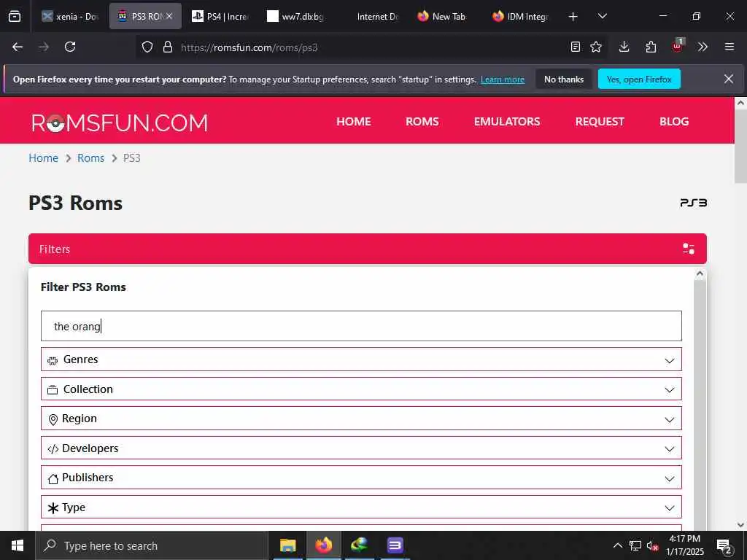
Task: Open Firefox hamburger application menu
Action: (729, 47)
